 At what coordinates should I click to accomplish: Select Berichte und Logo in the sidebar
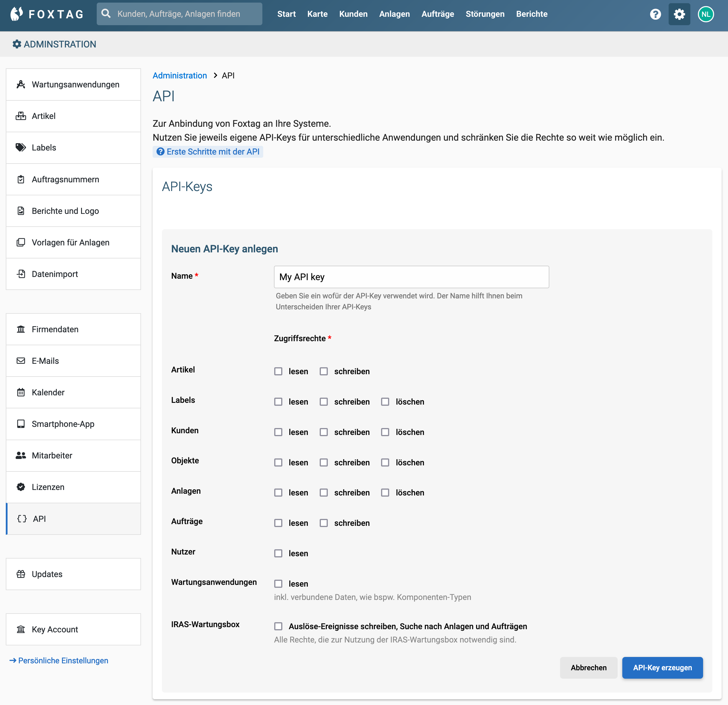65,210
